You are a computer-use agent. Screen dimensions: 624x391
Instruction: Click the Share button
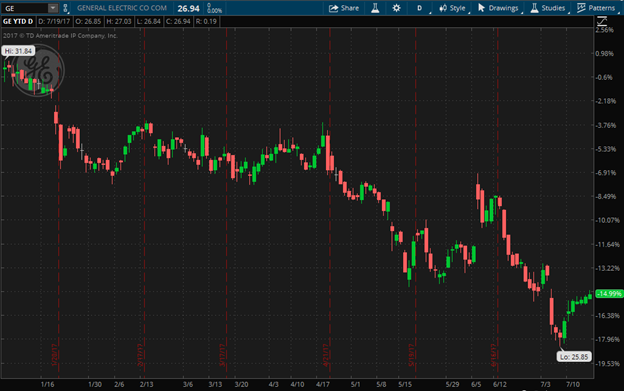(x=344, y=8)
